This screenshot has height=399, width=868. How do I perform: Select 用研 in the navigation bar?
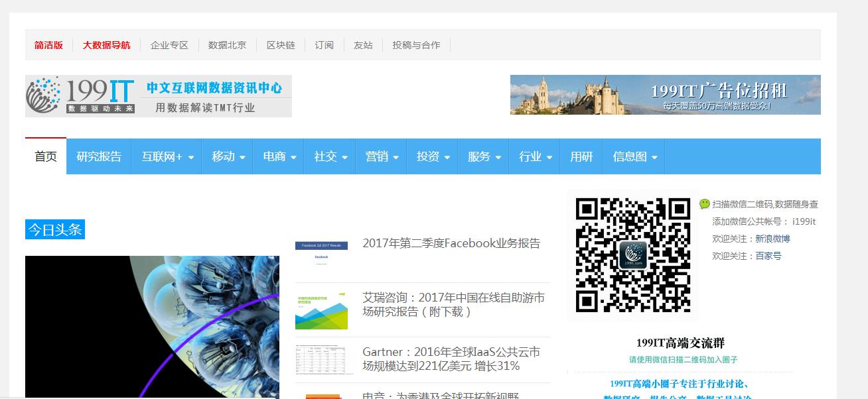(x=581, y=156)
